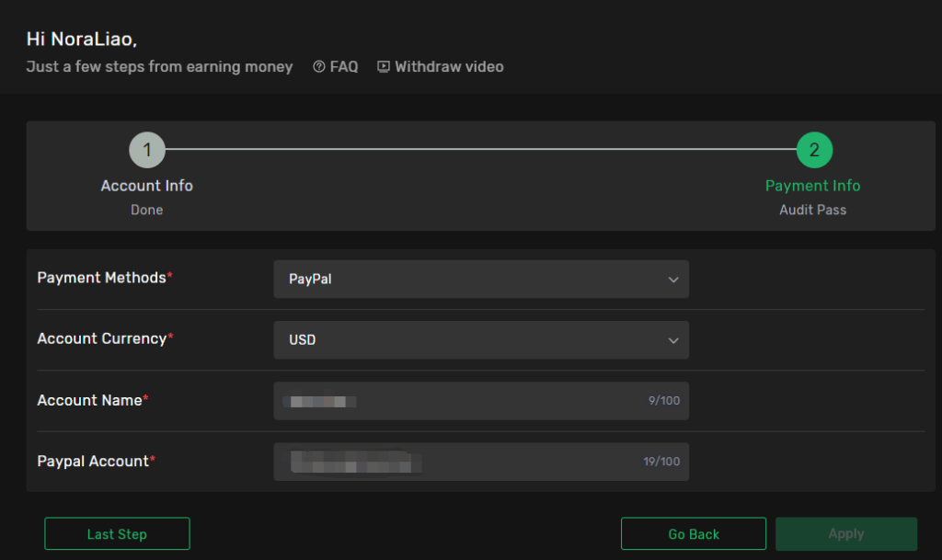Click the progress line between steps
942x560 pixels.
[x=480, y=149]
